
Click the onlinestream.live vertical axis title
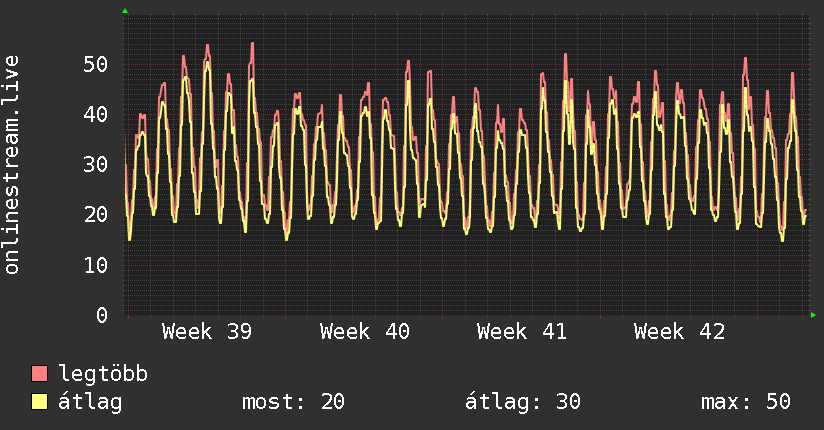(x=12, y=165)
